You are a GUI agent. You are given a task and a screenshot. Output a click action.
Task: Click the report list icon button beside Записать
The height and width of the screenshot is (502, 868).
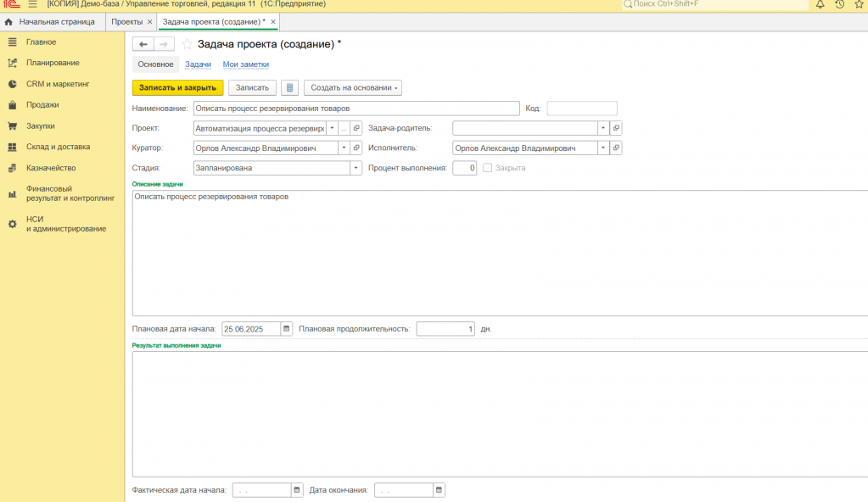pos(289,87)
